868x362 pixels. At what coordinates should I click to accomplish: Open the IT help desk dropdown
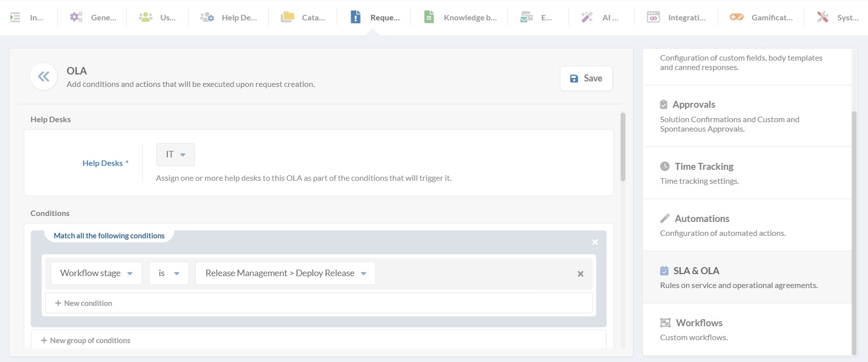pos(176,154)
